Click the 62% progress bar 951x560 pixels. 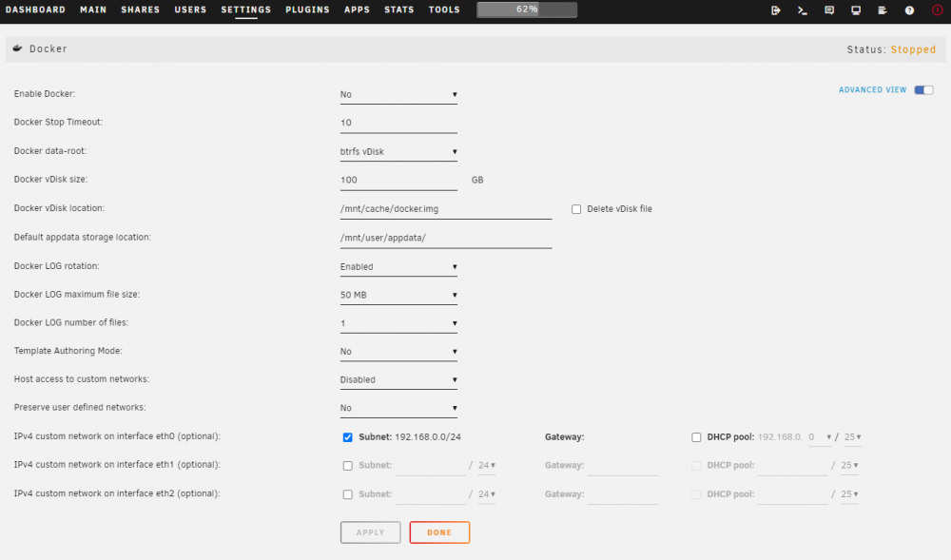[527, 10]
